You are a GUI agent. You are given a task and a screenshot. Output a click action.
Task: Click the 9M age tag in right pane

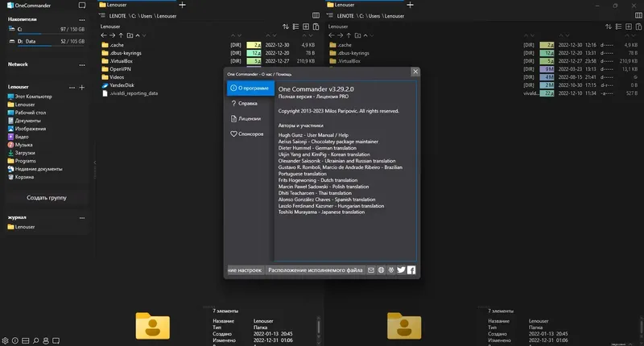point(547,69)
